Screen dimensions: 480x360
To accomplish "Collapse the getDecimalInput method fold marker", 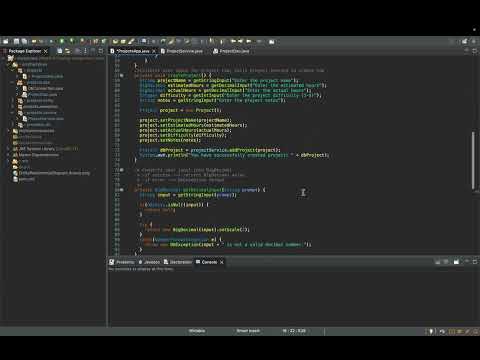I will pyautogui.click(x=122, y=190).
